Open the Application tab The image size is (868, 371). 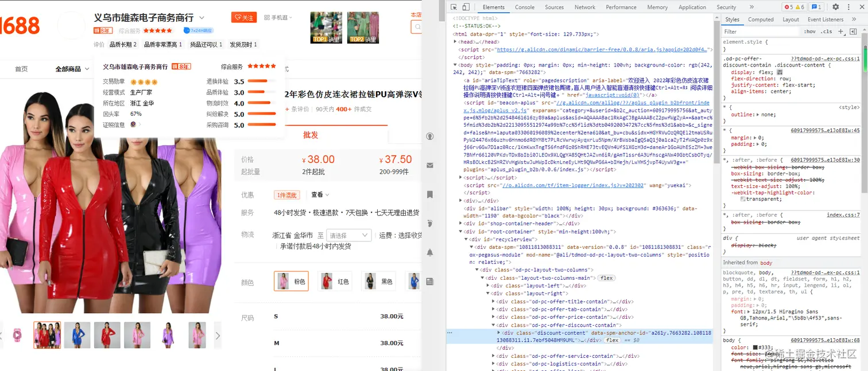pyautogui.click(x=692, y=7)
